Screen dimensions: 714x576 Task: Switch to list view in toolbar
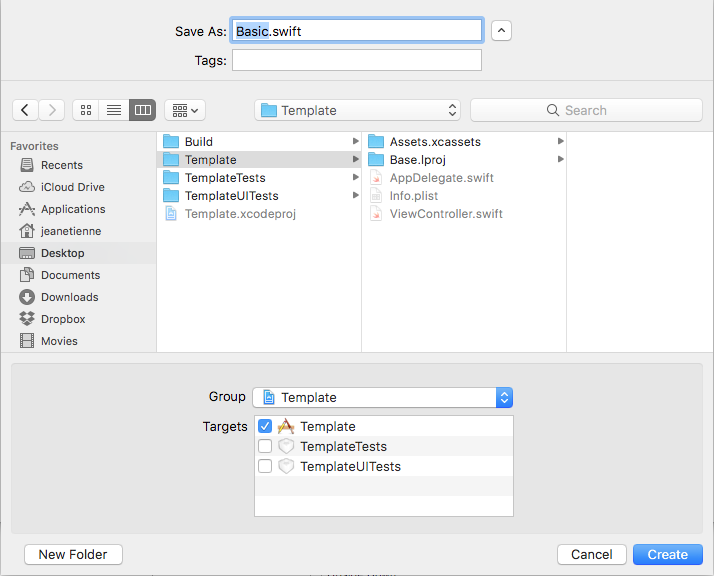(114, 110)
